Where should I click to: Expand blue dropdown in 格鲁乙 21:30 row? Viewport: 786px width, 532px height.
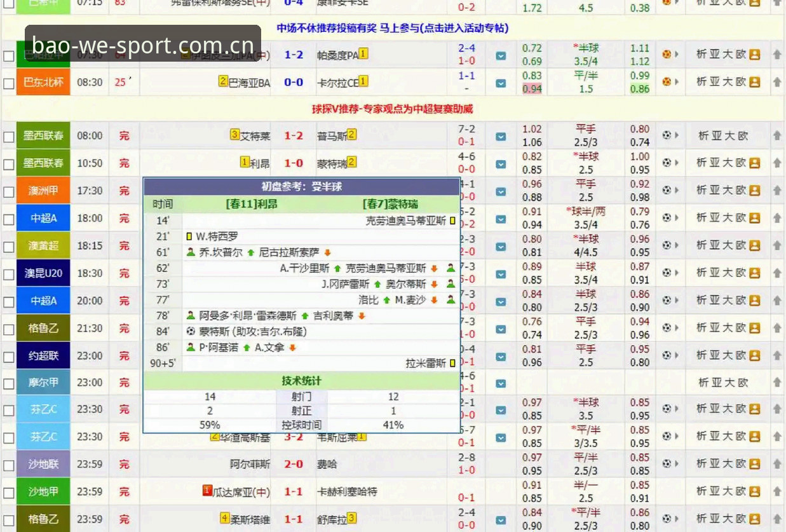501,329
